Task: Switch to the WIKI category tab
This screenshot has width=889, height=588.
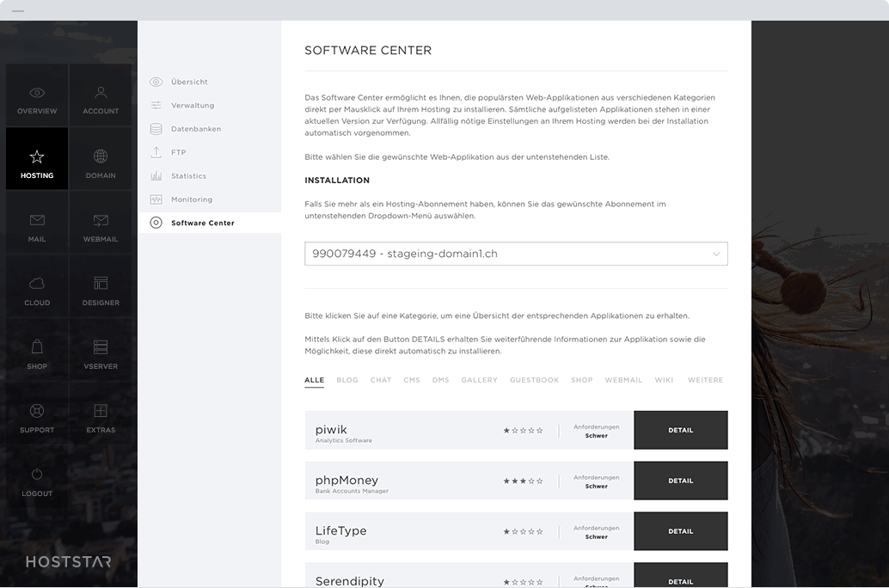Action: click(664, 380)
